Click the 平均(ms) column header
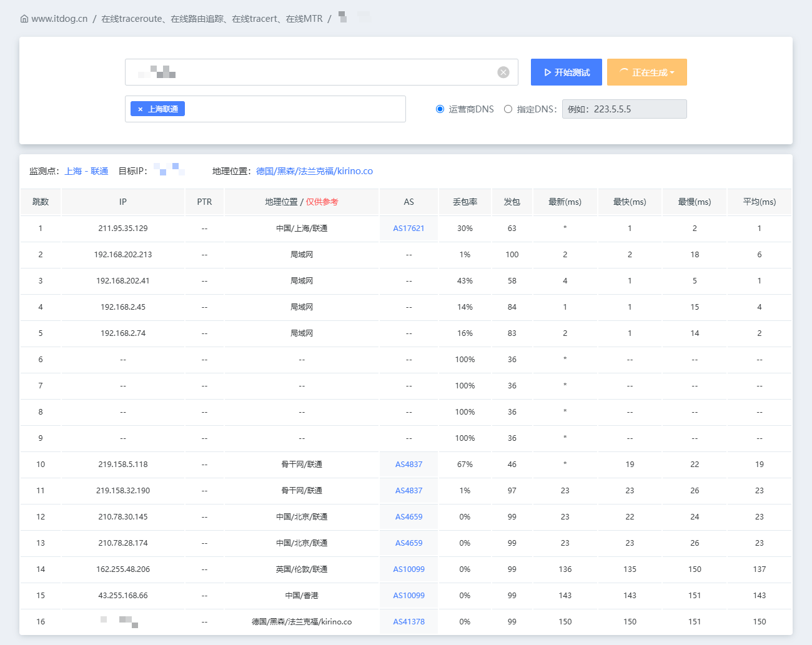Image resolution: width=812 pixels, height=645 pixels. pos(760,202)
